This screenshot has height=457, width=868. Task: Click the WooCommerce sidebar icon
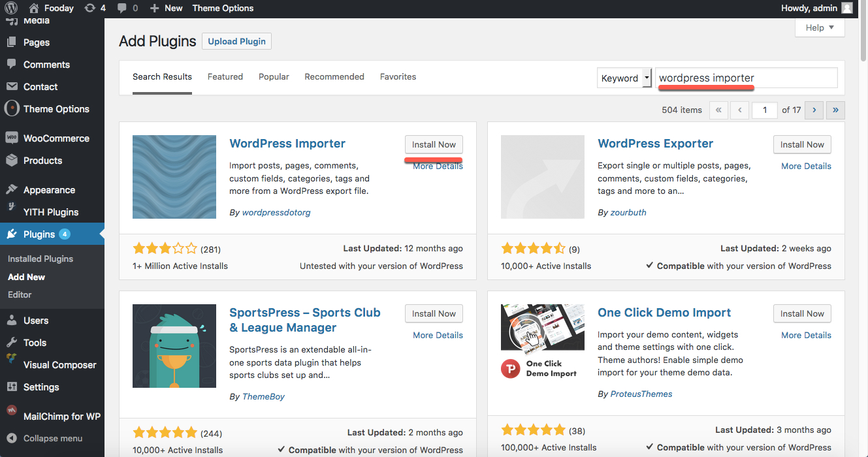pos(11,138)
